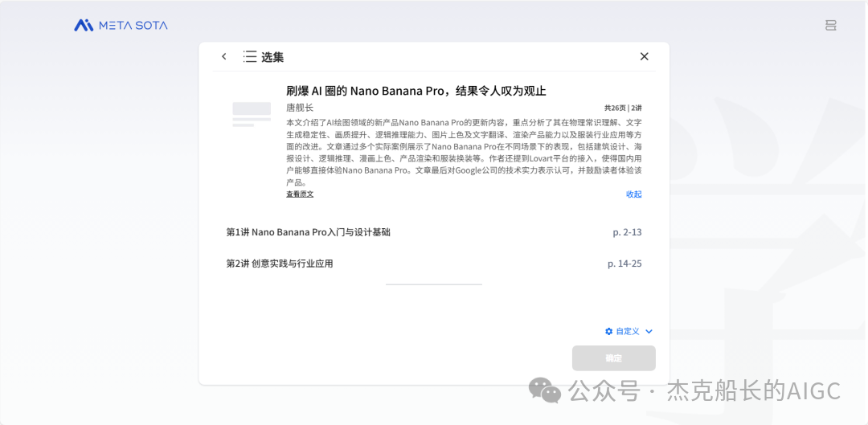Click the list icon beside 选集
Screen dimensions: 868x425
pyautogui.click(x=250, y=56)
